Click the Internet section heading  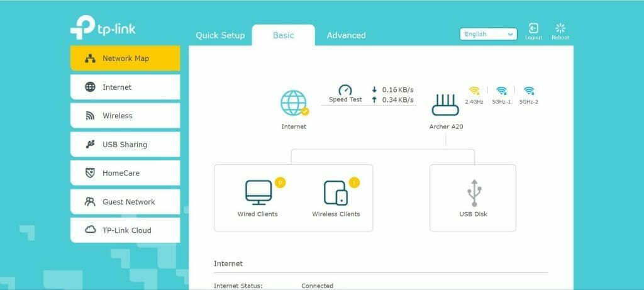[228, 264]
